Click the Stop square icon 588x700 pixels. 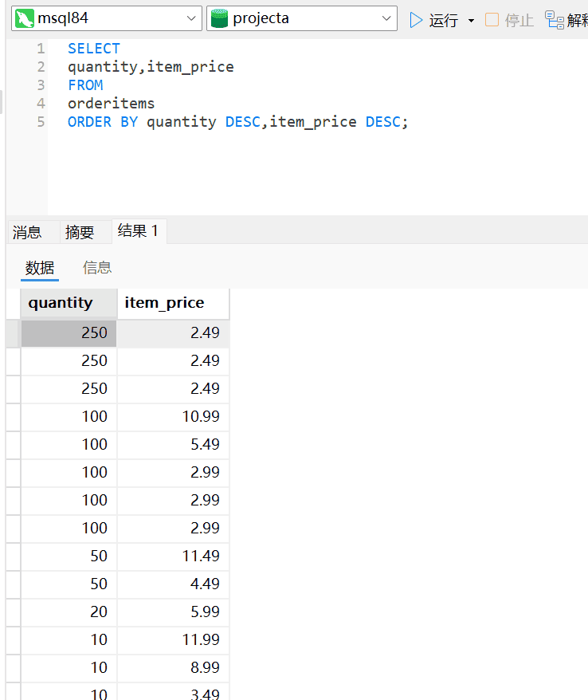coord(492,20)
